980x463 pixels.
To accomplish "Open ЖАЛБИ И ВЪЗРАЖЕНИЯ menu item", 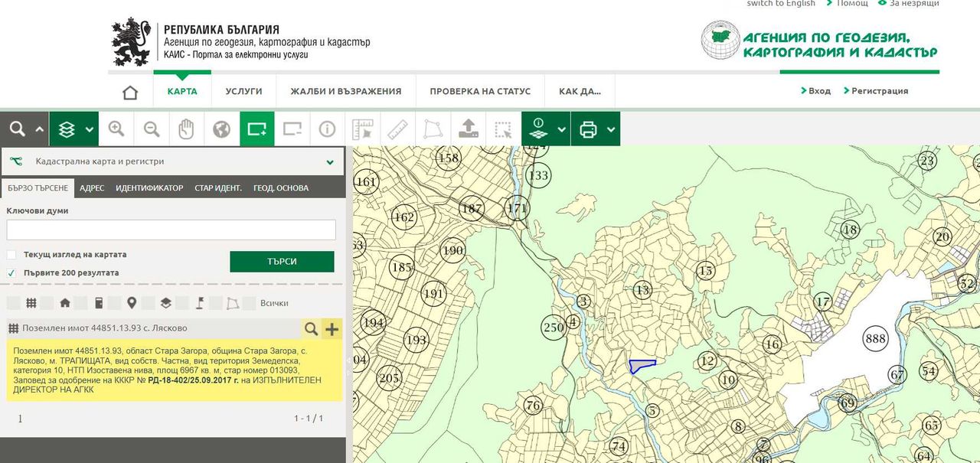I will point(346,91).
